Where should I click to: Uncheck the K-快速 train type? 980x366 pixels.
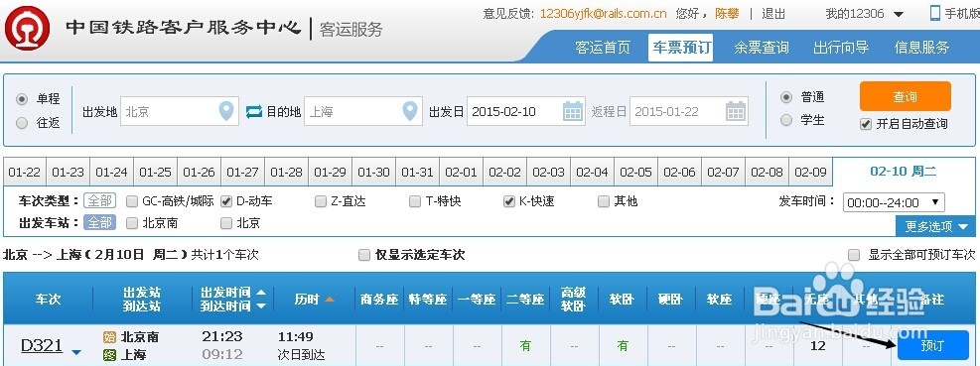508,201
